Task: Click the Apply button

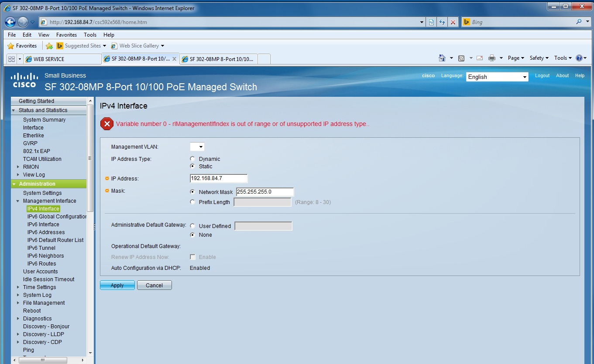Action: 117,285
